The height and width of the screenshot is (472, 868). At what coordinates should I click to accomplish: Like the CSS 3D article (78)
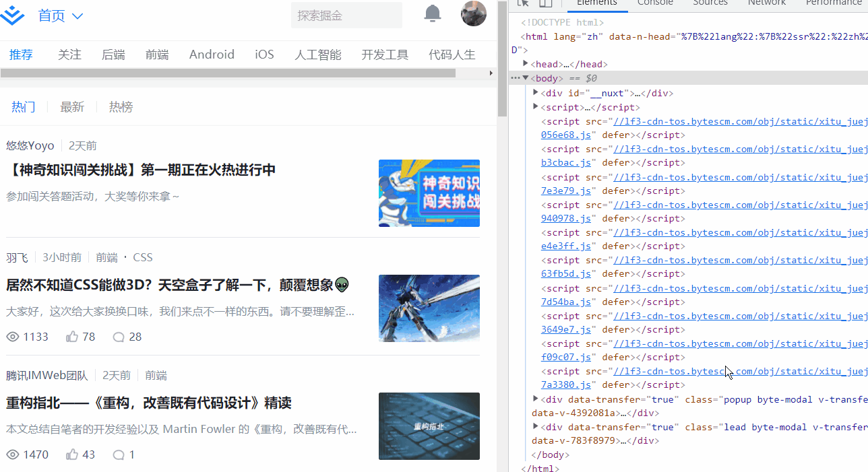(x=80, y=337)
